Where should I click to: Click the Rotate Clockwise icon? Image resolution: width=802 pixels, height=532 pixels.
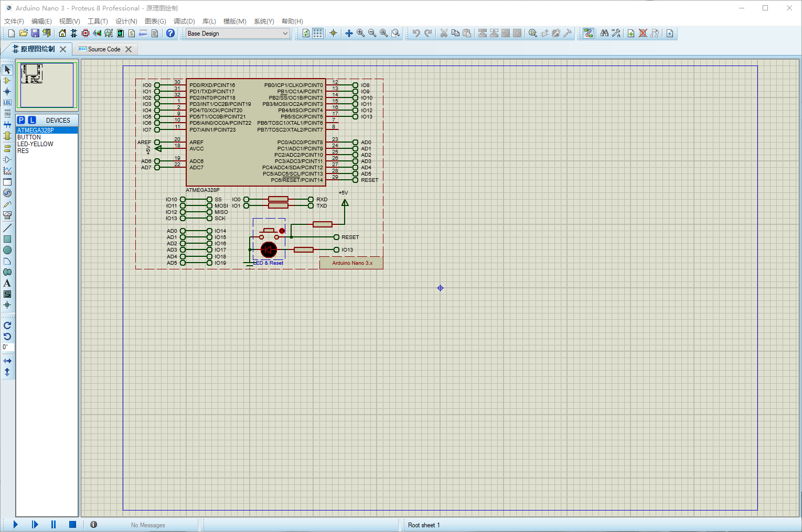coord(7,325)
